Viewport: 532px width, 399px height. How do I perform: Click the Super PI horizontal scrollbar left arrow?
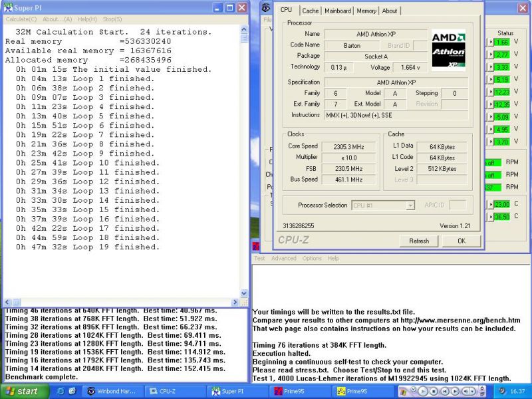[7, 302]
